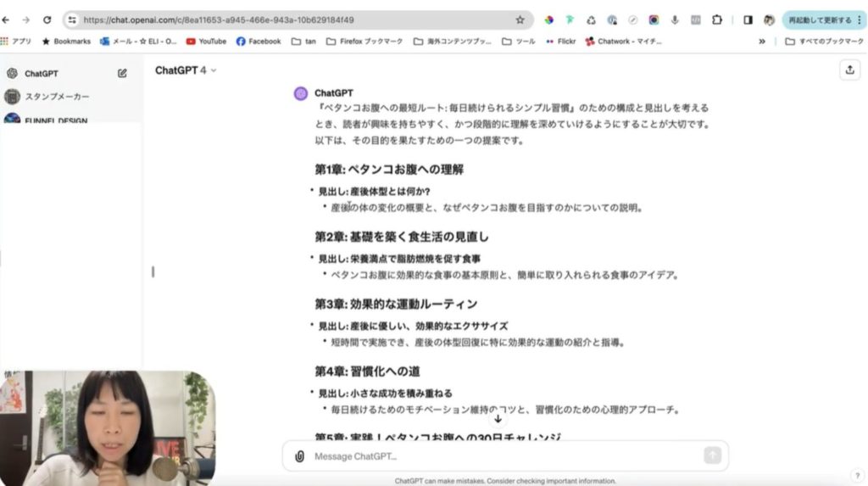Click the ChatGPT purple avatar icon
Screen dimensions: 868x486
[301, 93]
